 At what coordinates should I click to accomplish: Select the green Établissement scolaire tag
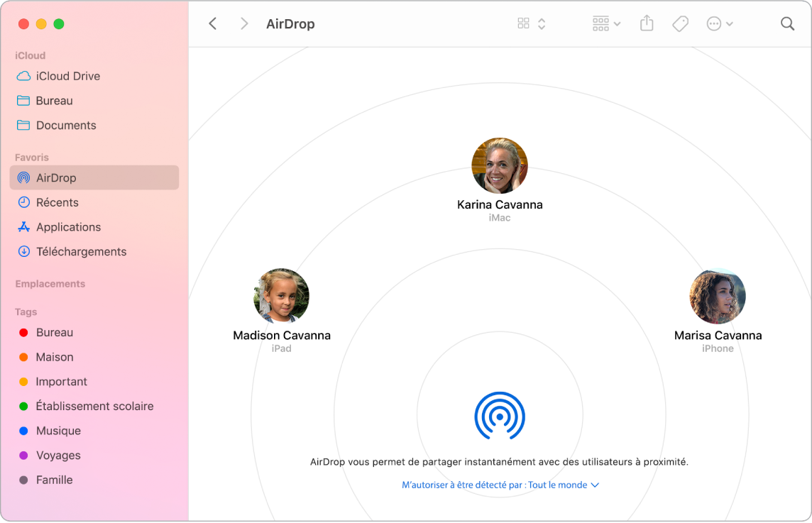[94, 406]
